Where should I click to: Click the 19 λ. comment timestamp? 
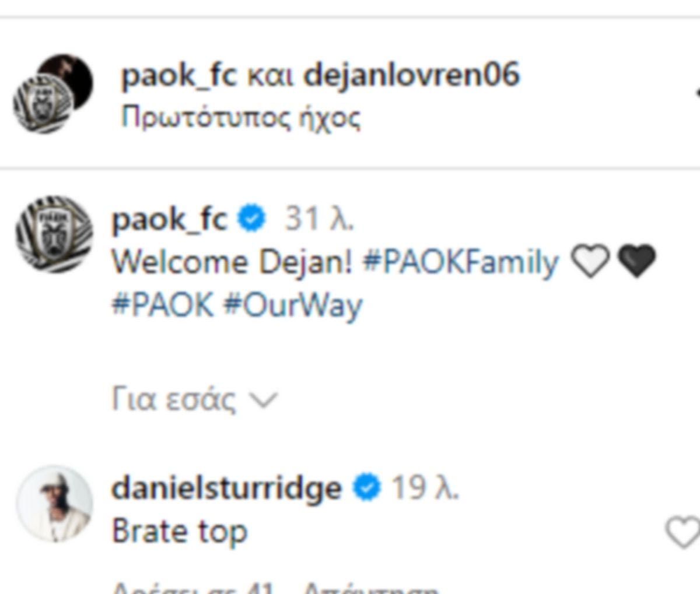pos(425,488)
